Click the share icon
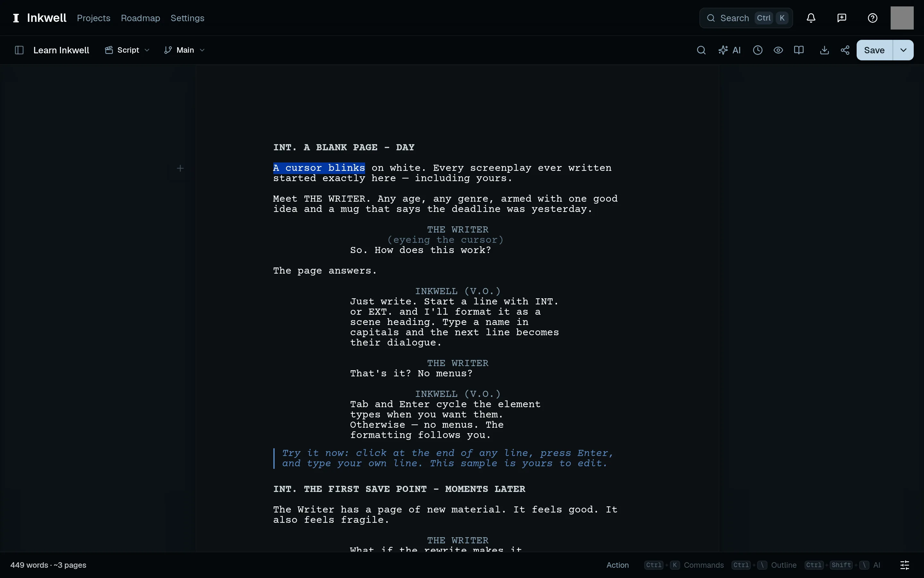924x578 pixels. 845,50
